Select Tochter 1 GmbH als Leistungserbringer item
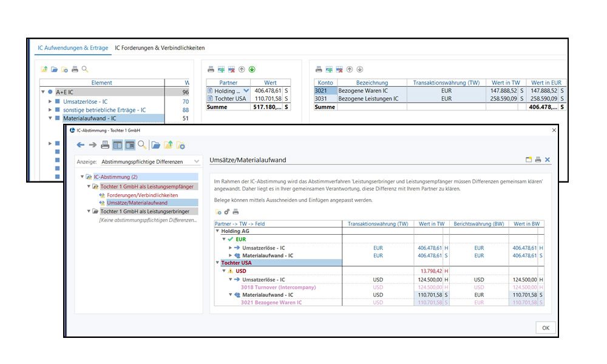The image size is (607, 364). click(145, 211)
